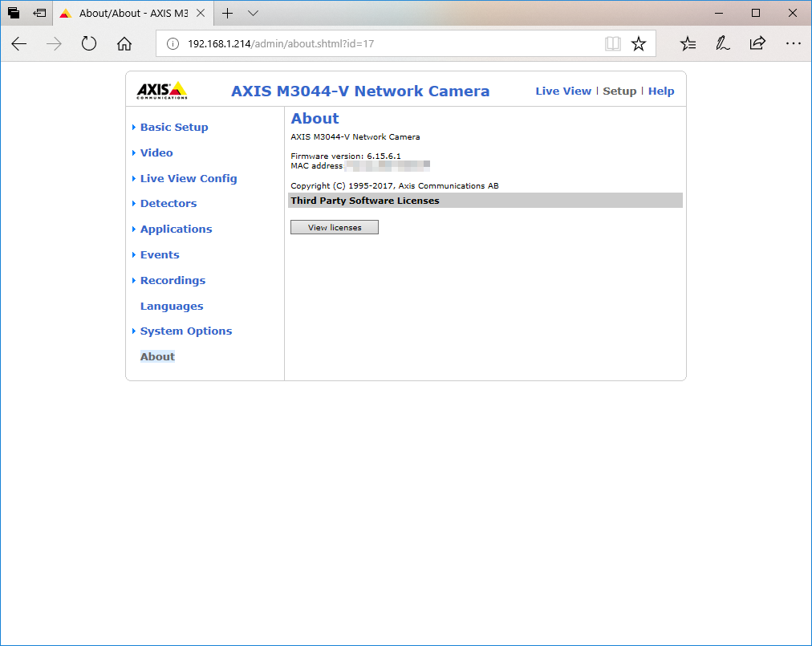Click the AXIS Communications logo
812x646 pixels.
coord(162,90)
